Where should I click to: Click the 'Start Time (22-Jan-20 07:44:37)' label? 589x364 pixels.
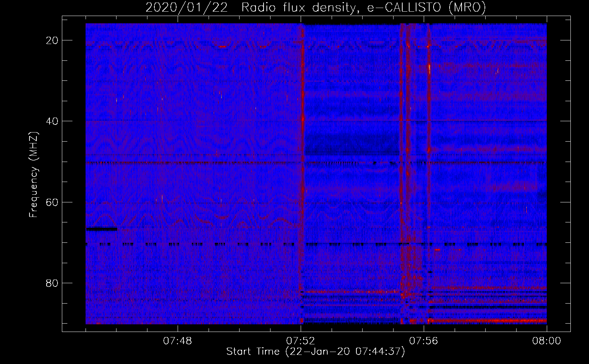[316, 352]
